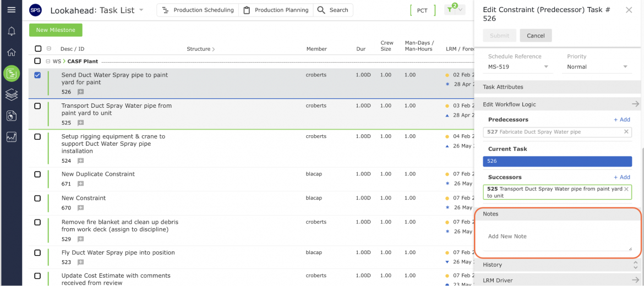Toggle the CASF Plant group checkbox
The height and width of the screenshot is (286, 644).
pyautogui.click(x=37, y=61)
